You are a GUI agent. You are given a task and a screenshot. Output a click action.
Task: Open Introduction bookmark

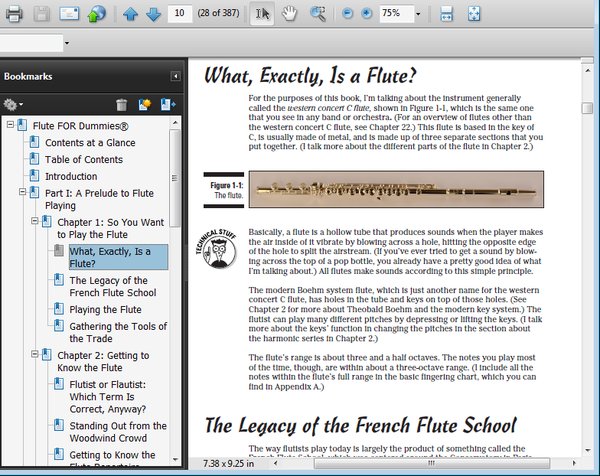point(71,176)
